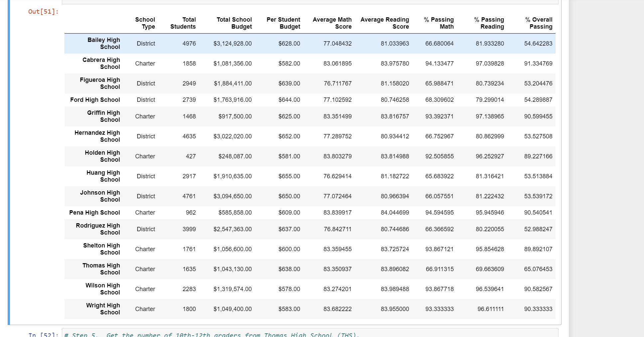Click Pena High School's Charter type cell
The image size is (644, 337).
145,213
